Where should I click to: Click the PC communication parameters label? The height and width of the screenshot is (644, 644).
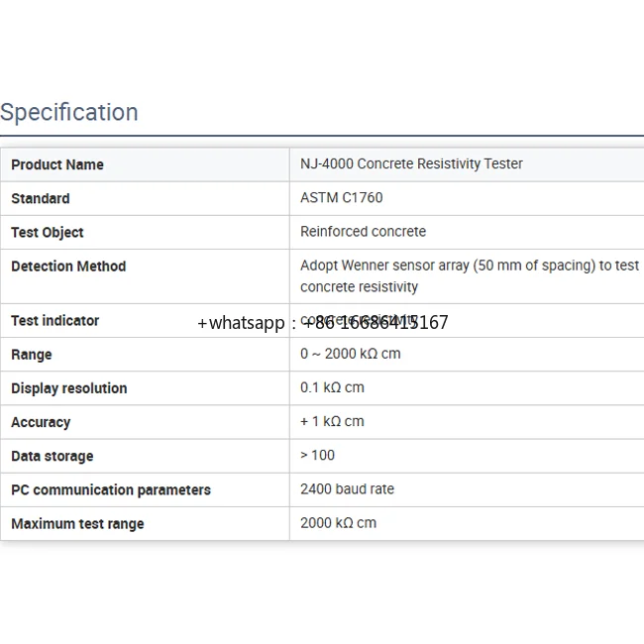pyautogui.click(x=111, y=489)
